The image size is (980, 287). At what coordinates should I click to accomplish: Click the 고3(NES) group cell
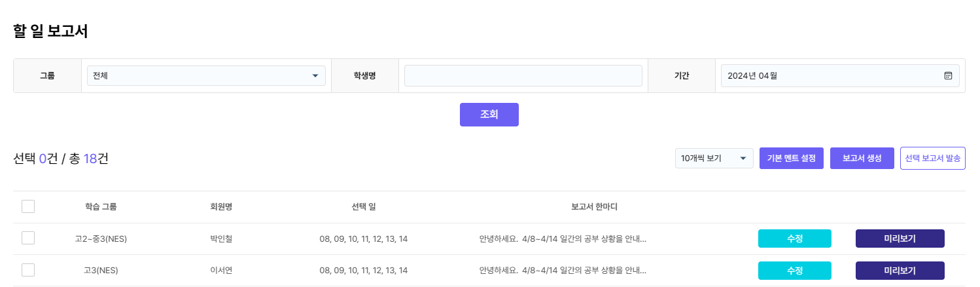pos(101,270)
